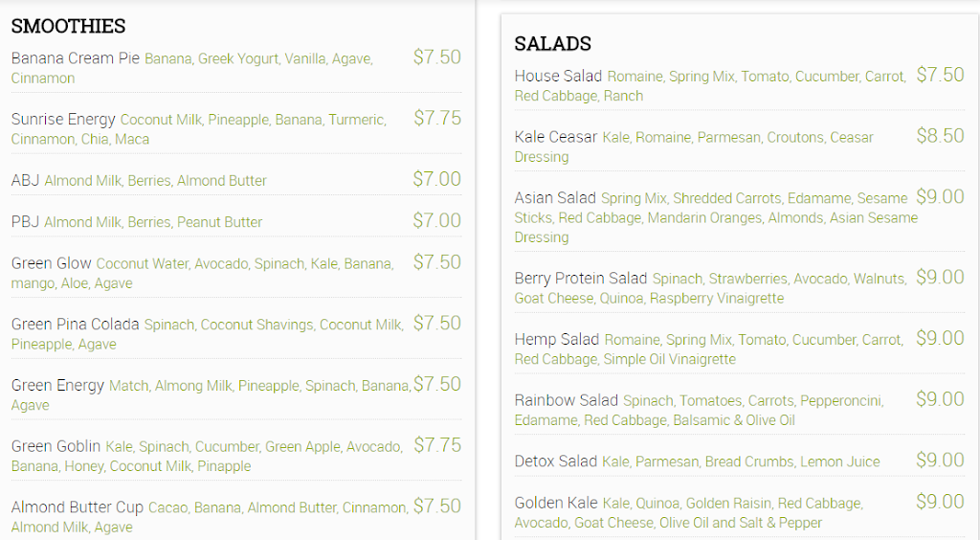Select the Banana Cream Pie smoothie
Screen dimensions: 980x540
pos(76,58)
